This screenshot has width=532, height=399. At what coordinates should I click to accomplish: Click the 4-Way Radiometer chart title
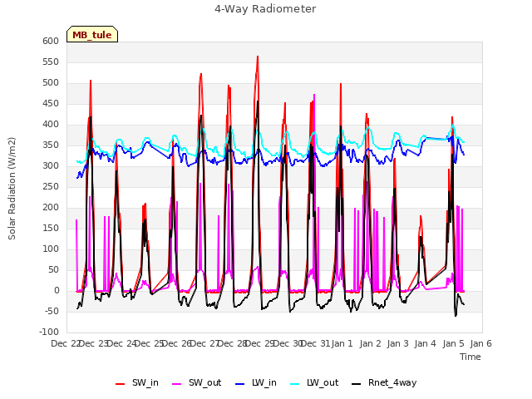pyautogui.click(x=265, y=9)
